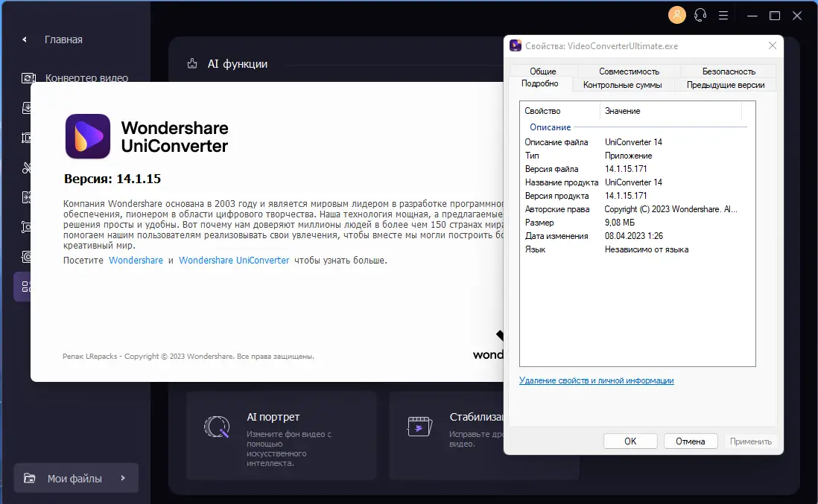Open the Screen Recorder sidebar icon
The width and height of the screenshot is (818, 504).
pos(26,226)
